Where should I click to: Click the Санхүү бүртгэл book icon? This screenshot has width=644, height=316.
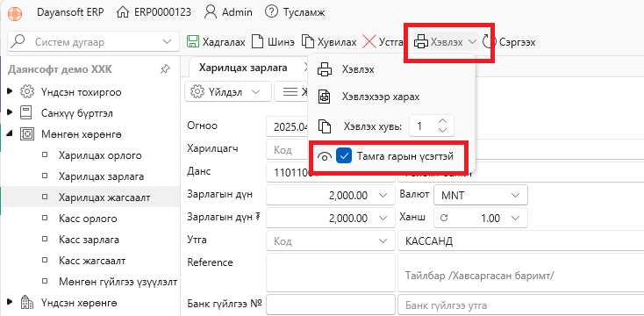[26, 112]
